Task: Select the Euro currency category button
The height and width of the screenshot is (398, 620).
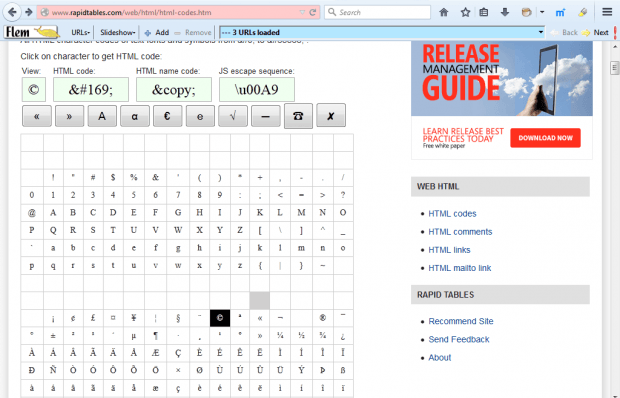Action: 168,116
